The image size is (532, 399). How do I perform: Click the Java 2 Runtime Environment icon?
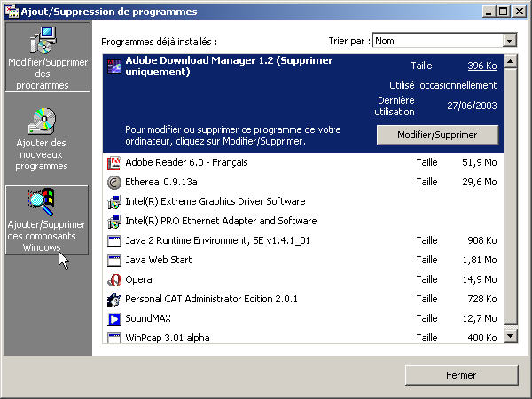[114, 241]
